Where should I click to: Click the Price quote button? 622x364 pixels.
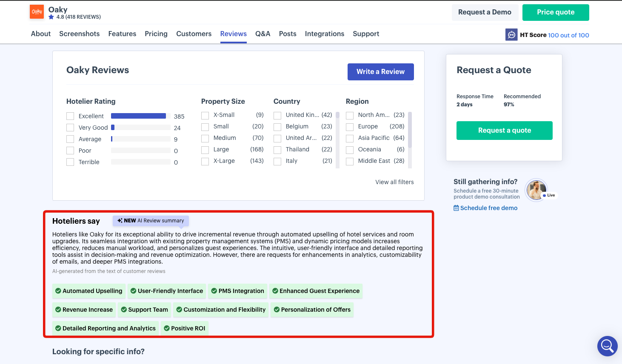click(x=556, y=12)
